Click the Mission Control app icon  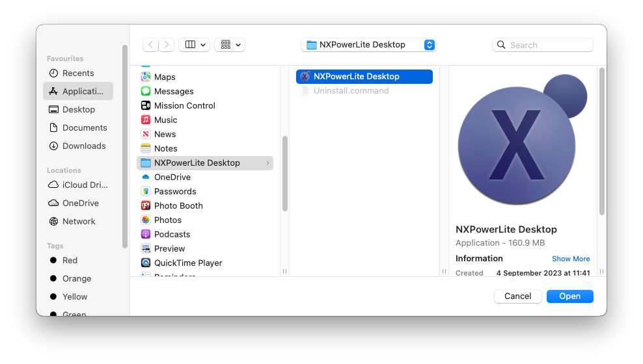(146, 106)
